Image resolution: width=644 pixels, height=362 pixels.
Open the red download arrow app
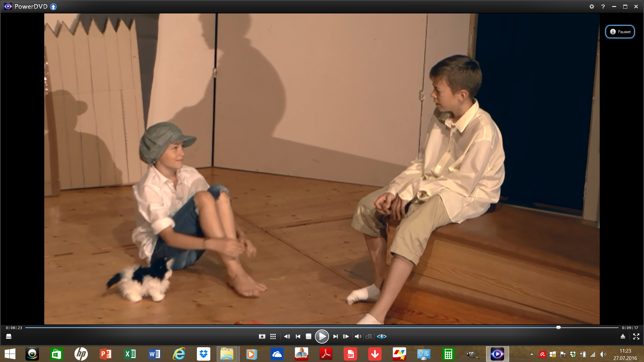click(x=375, y=354)
